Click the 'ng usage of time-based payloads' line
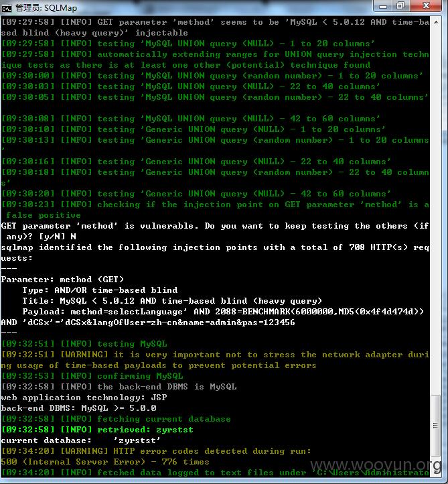This screenshot has width=448, height=484. tap(159, 365)
